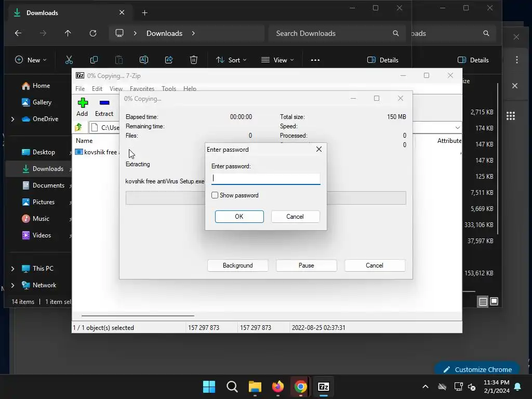Open Videos in the sidebar
The image size is (532, 399).
pyautogui.click(x=37, y=235)
